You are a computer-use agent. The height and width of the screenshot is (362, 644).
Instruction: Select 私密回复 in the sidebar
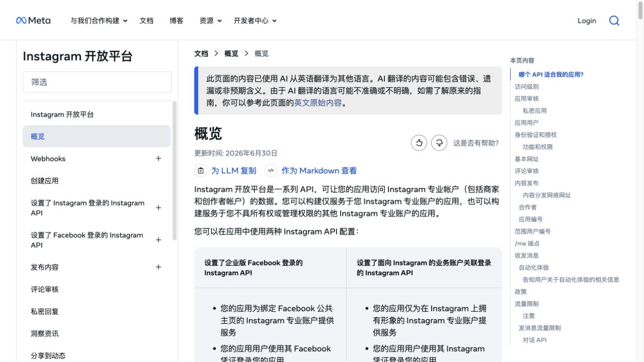click(45, 311)
